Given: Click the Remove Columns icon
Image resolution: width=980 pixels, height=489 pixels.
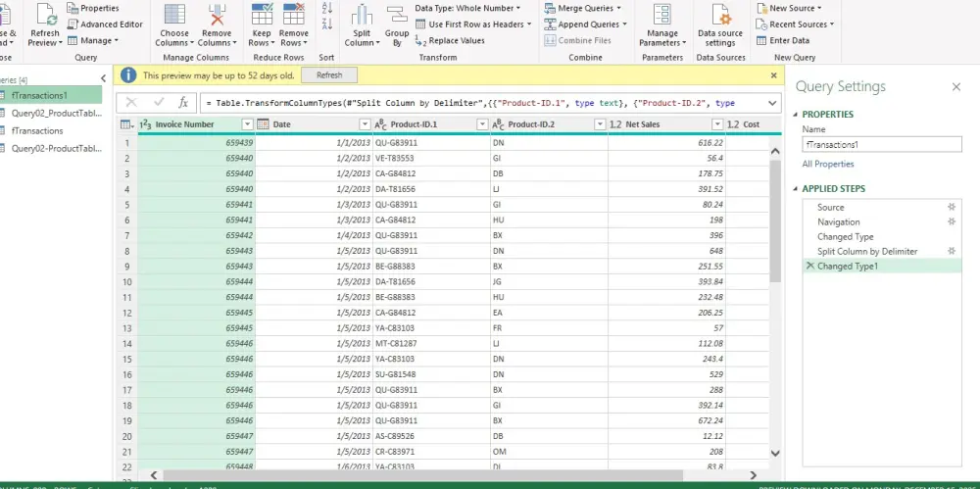Looking at the screenshot, I should (x=217, y=15).
